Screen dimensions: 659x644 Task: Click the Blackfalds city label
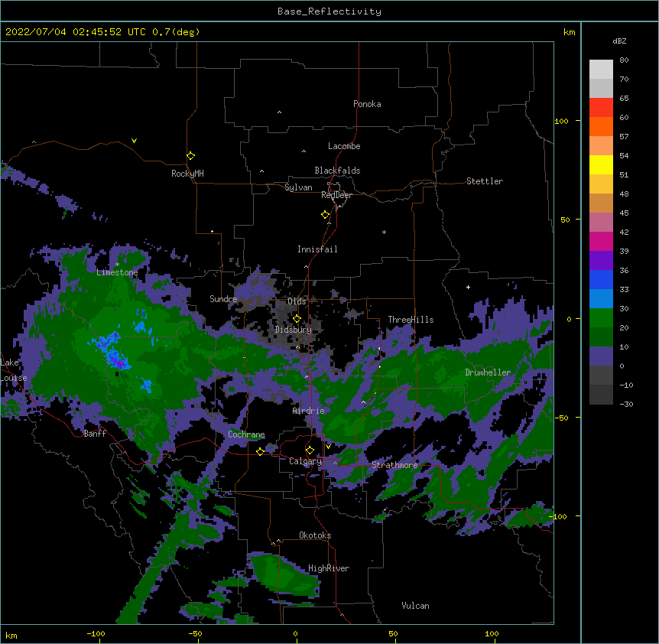tap(337, 171)
